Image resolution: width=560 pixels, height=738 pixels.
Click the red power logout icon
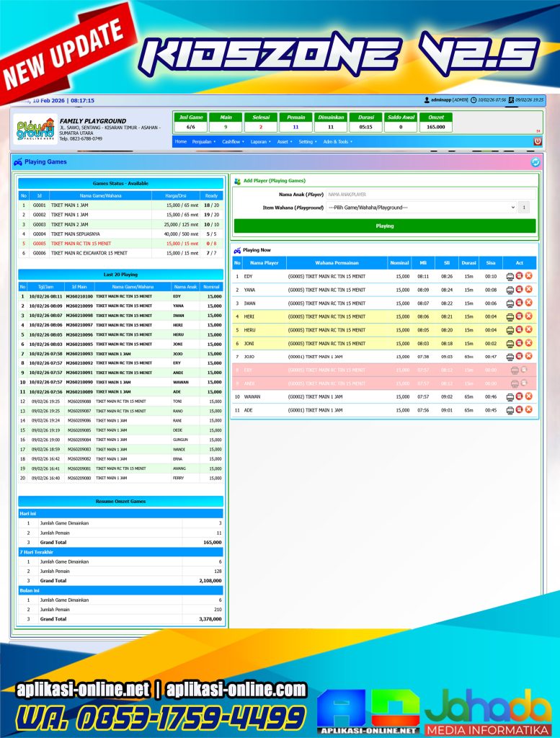point(537,141)
